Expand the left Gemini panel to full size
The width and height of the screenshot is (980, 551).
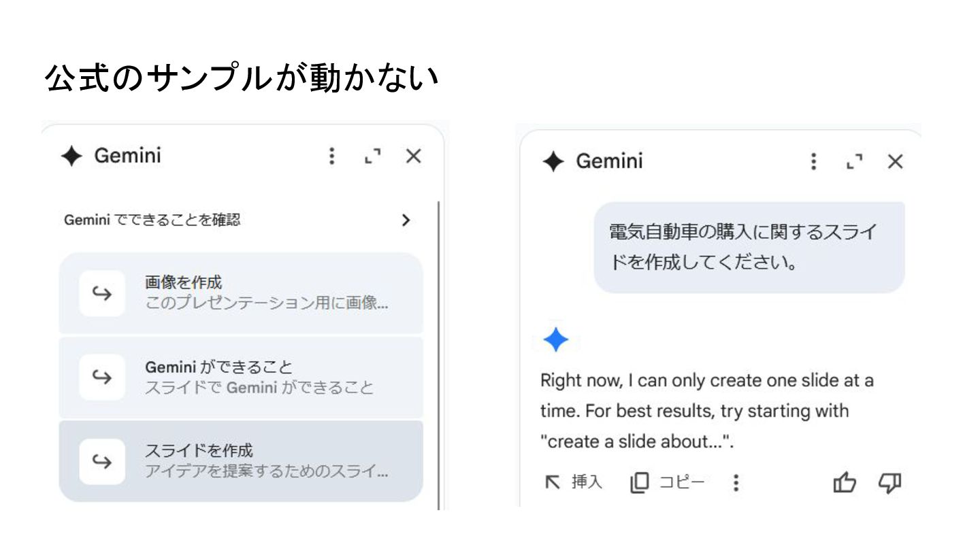[x=372, y=156]
